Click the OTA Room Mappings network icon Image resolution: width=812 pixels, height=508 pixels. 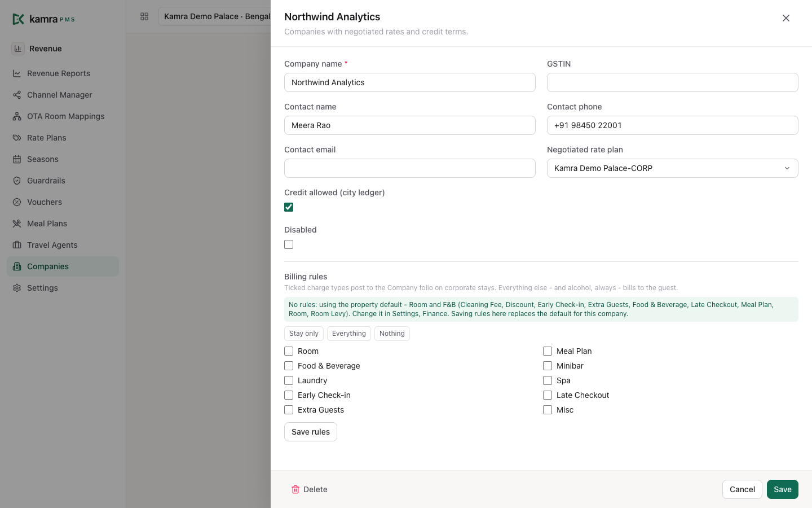[x=17, y=116]
